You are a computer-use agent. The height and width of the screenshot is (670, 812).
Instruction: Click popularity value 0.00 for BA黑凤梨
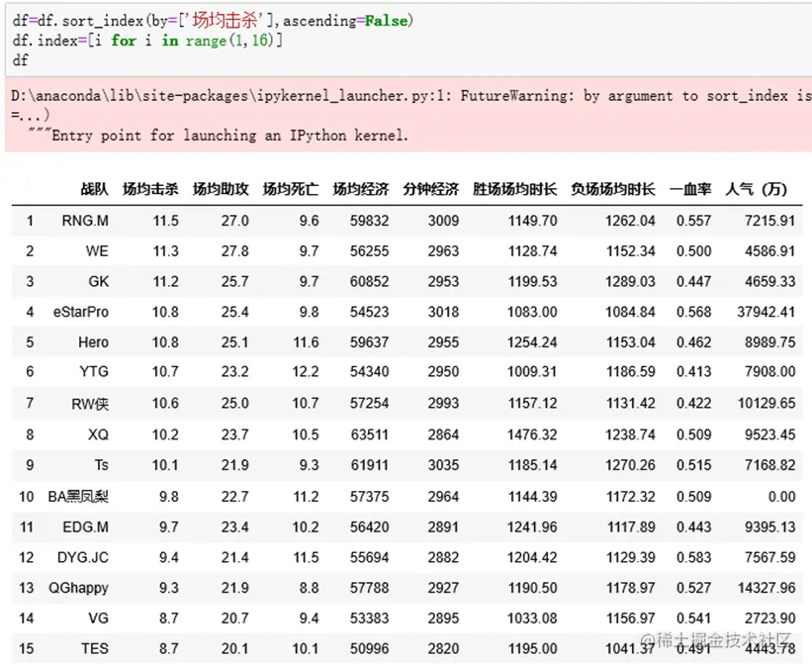click(x=781, y=497)
